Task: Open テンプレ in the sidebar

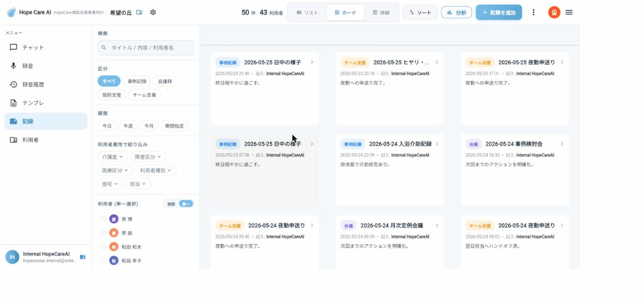Action: (x=46, y=103)
